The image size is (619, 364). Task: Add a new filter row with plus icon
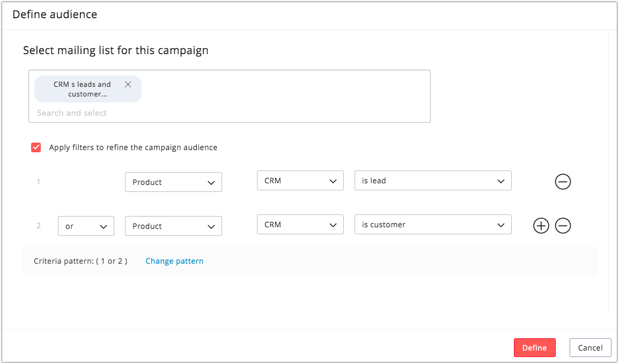541,226
